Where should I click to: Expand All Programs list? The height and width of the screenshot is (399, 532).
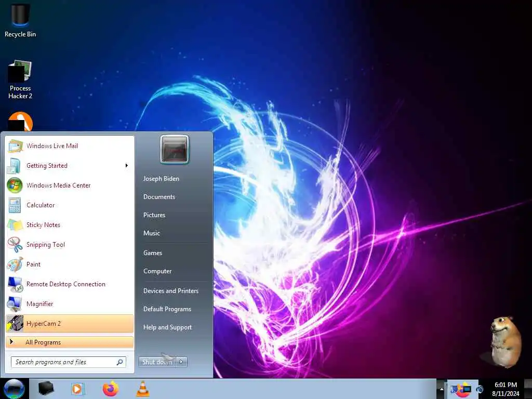[70, 342]
